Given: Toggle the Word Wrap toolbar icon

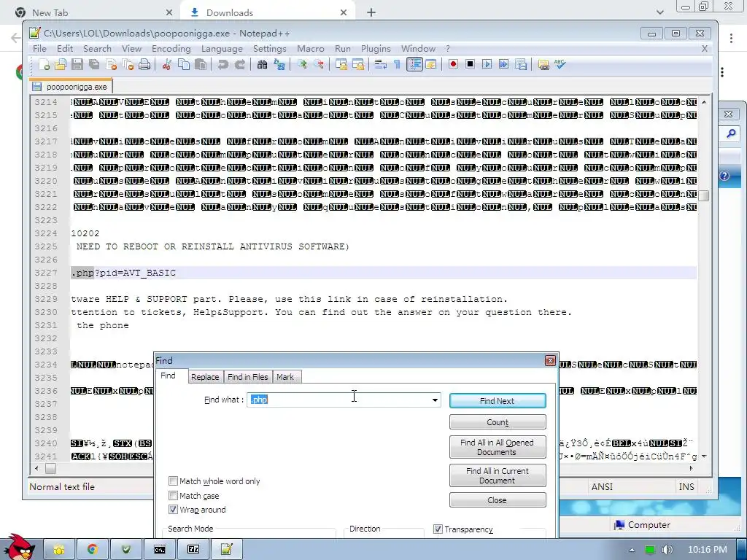Looking at the screenshot, I should pyautogui.click(x=380, y=64).
